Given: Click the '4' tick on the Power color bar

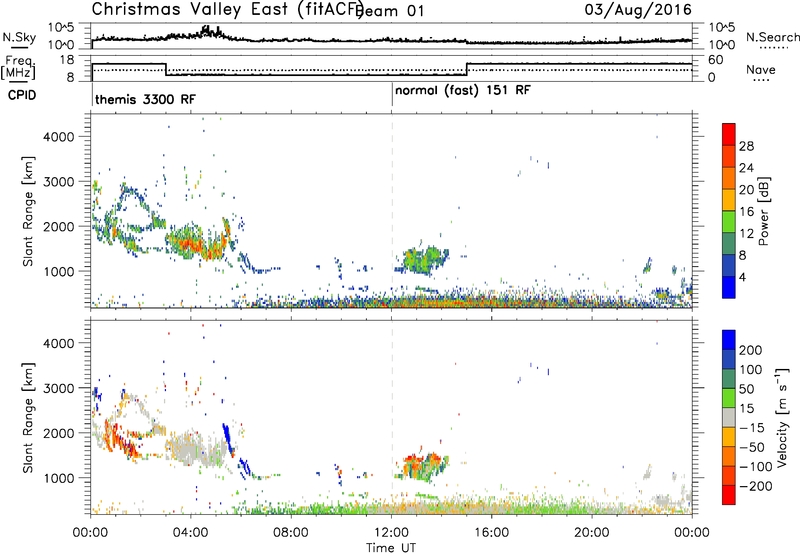Looking at the screenshot, I should [742, 277].
